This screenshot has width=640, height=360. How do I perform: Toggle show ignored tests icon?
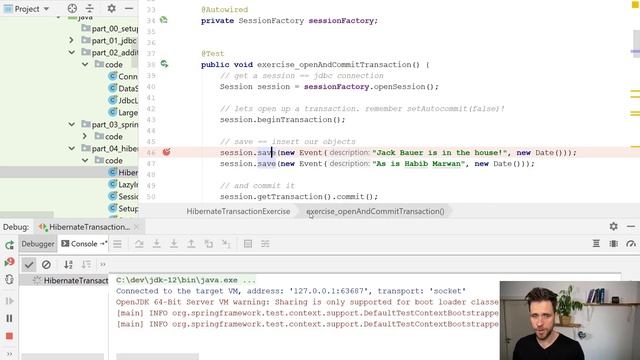click(46, 264)
